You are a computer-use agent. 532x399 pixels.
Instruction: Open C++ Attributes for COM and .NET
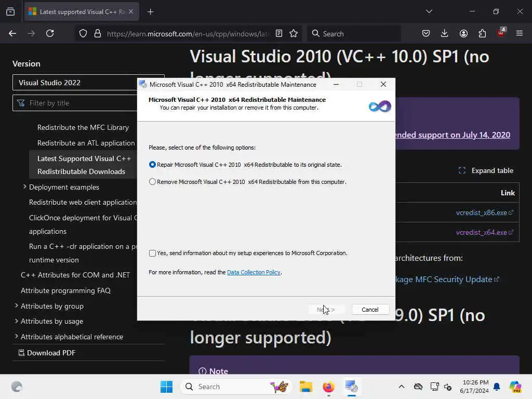click(75, 275)
